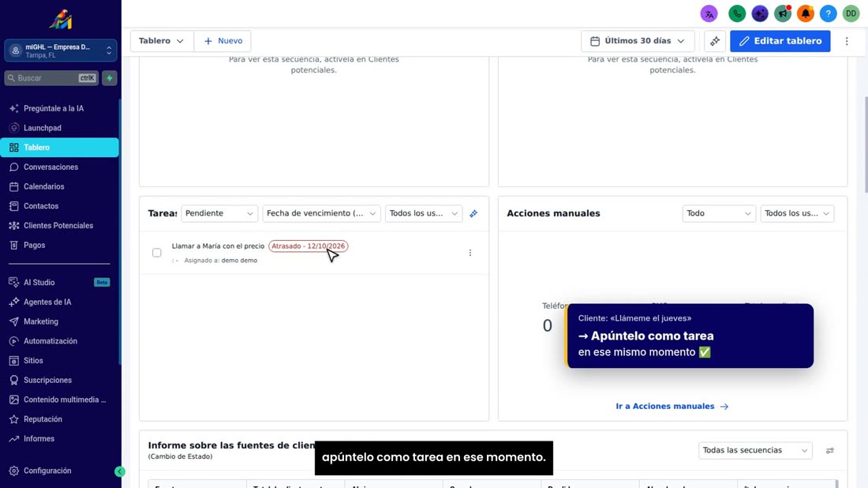Open Acciones manuales user filter dropdown

coord(797,213)
